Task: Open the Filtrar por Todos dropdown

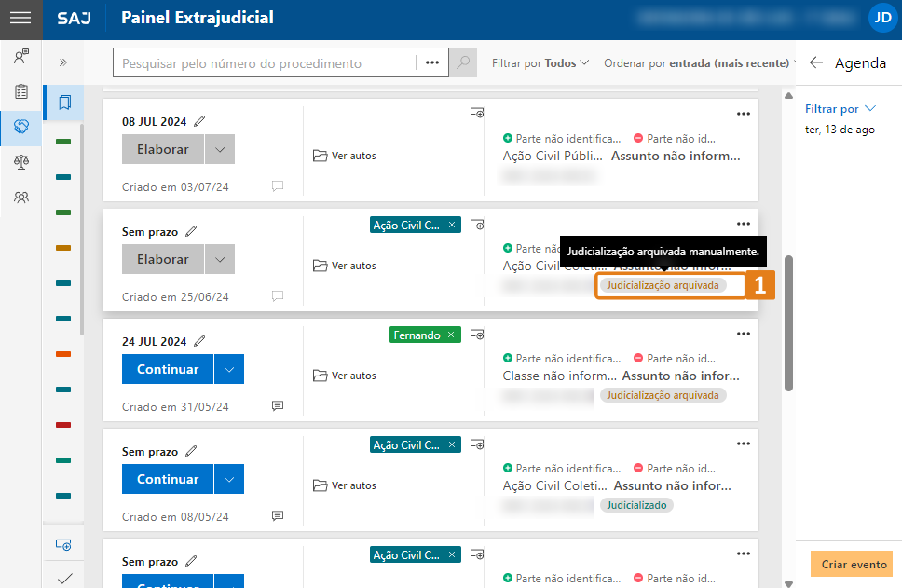Action: click(x=540, y=62)
